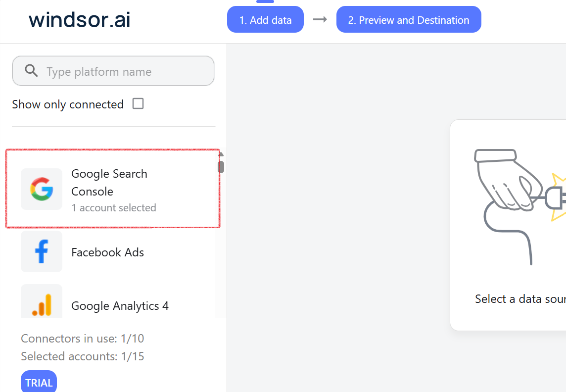Select the Google Search Console connector icon
This screenshot has height=392, width=566.
(x=42, y=189)
